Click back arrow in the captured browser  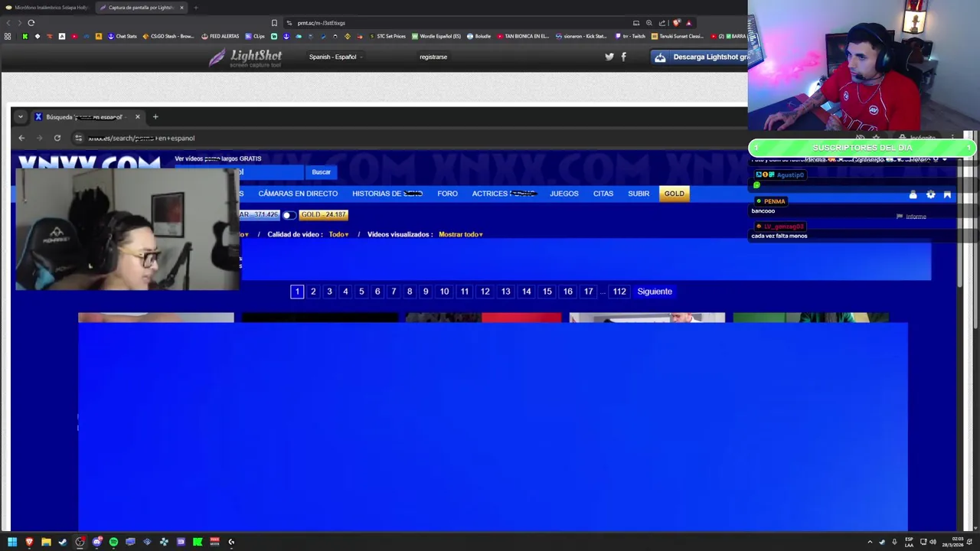coord(21,138)
